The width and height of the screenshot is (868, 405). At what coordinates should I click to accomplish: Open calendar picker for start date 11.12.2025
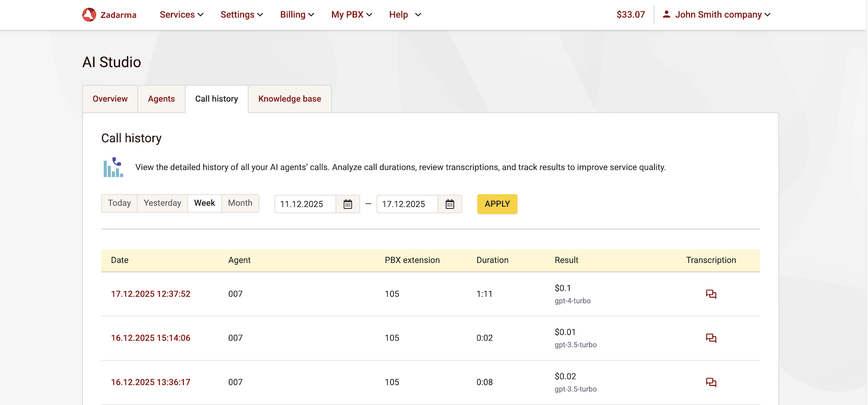pyautogui.click(x=348, y=204)
